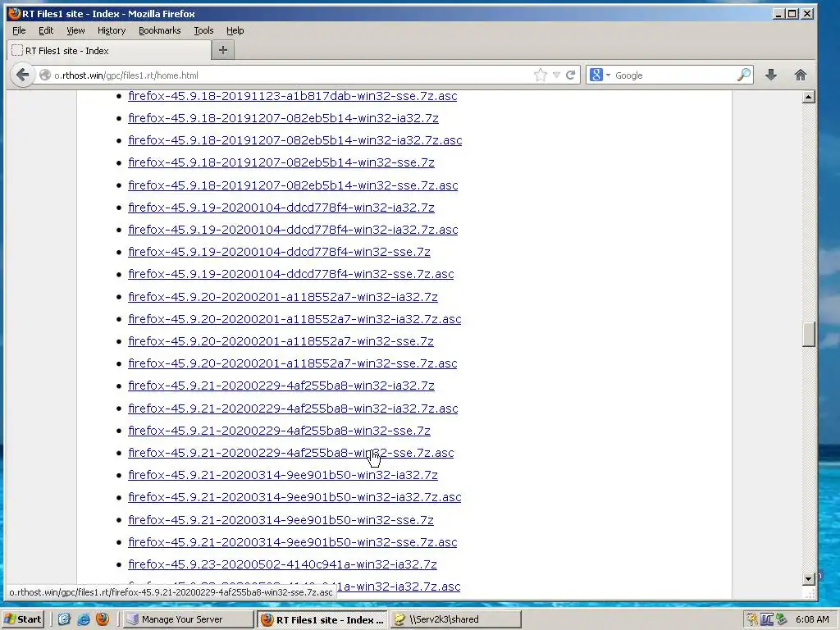Open firefox-45.9.21-20200314-9ee901b50-win32-sse.7z.asc link
This screenshot has width=840, height=630.
click(293, 542)
